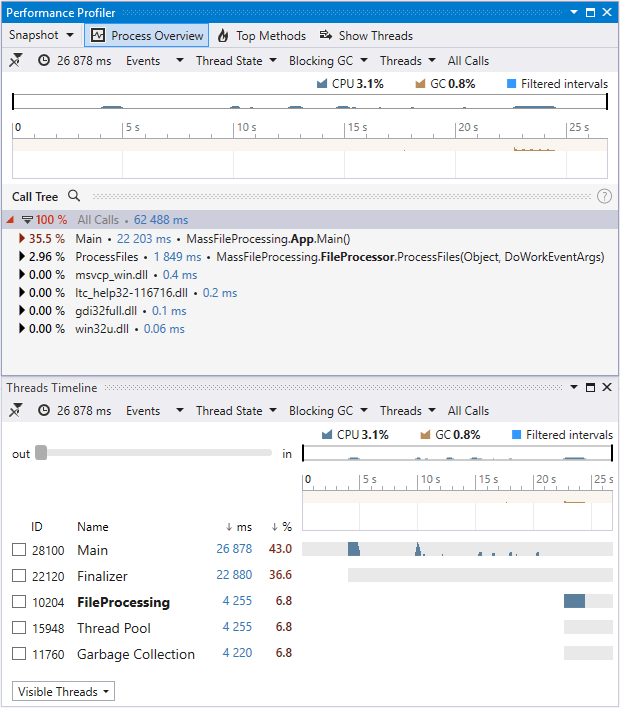Screen dimensions: 620x708
Task: Open the Snapshot menu
Action: [x=41, y=35]
